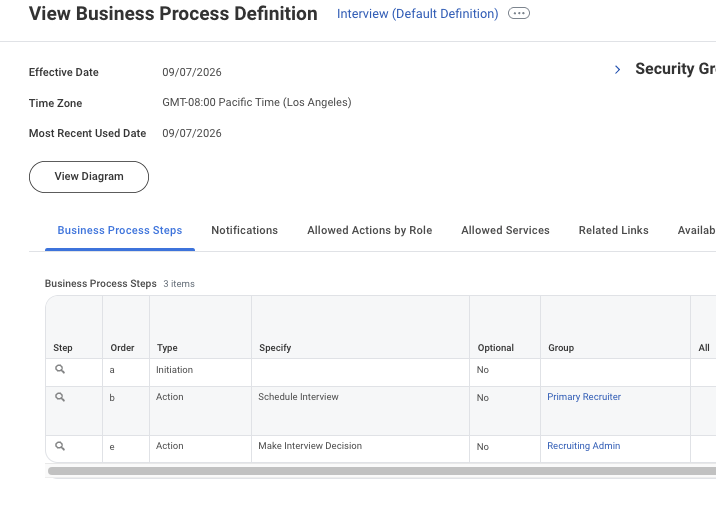Select the Initiation type cell

click(200, 372)
